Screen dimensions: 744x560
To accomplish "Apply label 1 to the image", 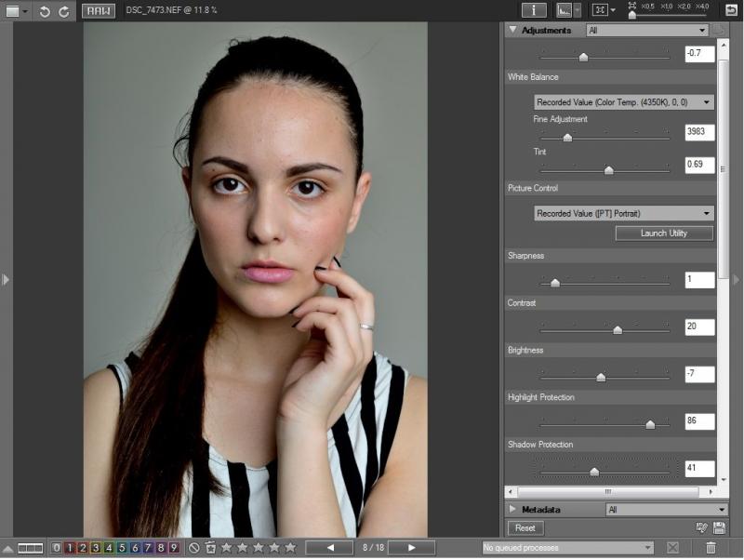I will click(70, 548).
